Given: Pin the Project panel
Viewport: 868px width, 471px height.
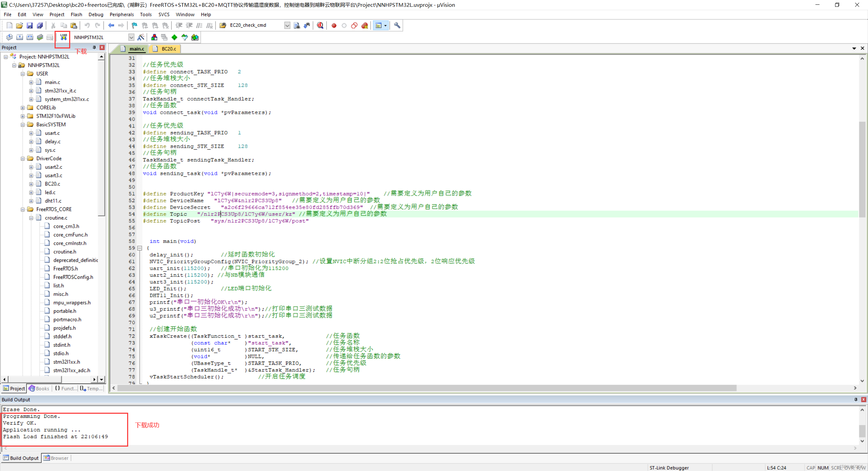Looking at the screenshot, I should pos(94,47).
